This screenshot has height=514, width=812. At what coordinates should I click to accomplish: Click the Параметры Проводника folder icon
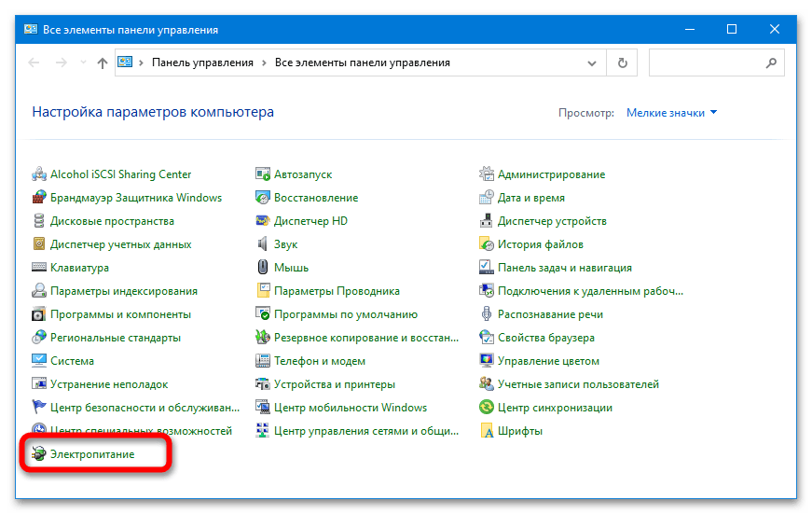[263, 291]
